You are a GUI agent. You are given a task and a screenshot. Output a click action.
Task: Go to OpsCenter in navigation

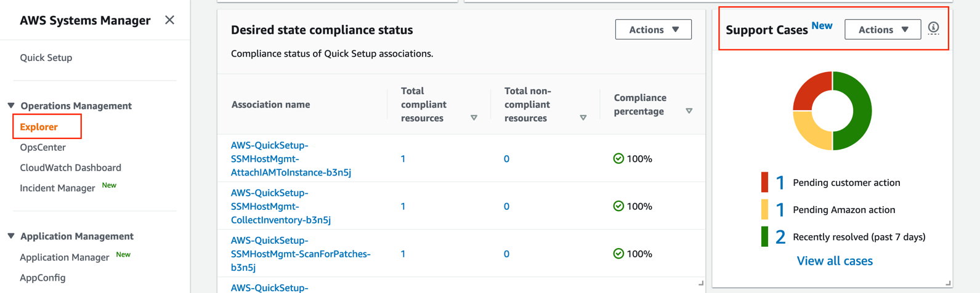tap(43, 147)
